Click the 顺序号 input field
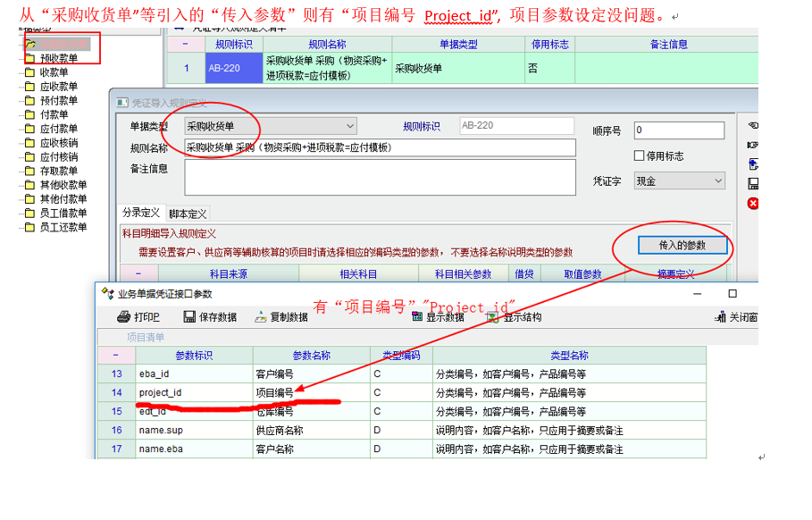The image size is (812, 520). pyautogui.click(x=678, y=130)
